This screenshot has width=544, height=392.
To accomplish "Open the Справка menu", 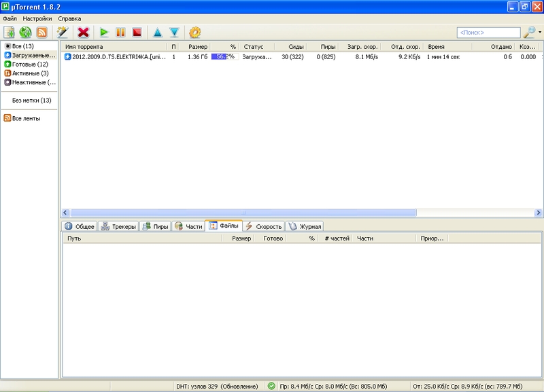I will [x=69, y=19].
